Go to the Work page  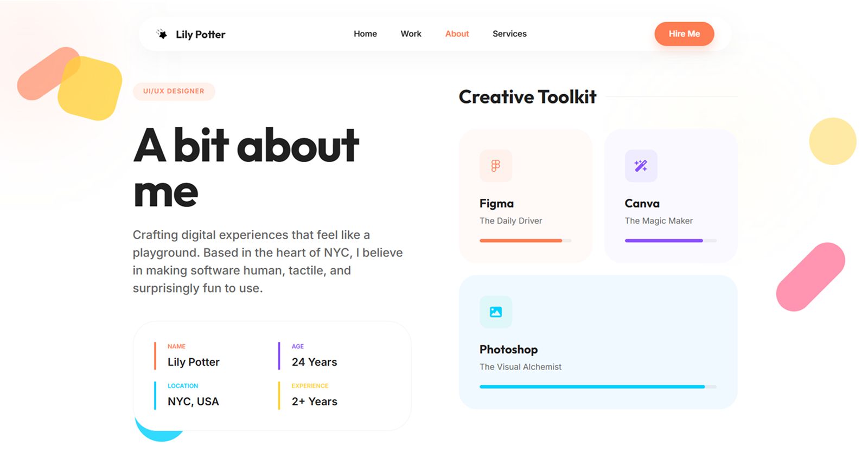[x=411, y=34]
